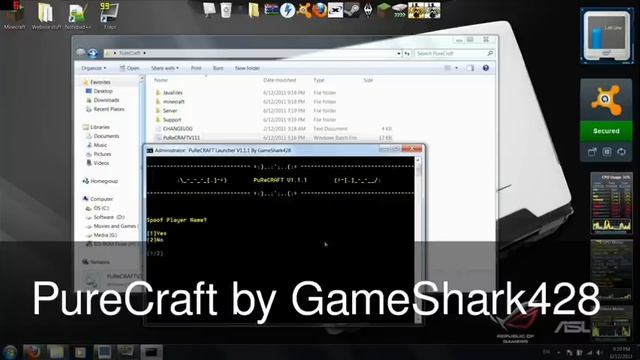Click the Search PureCraft field

point(454,53)
